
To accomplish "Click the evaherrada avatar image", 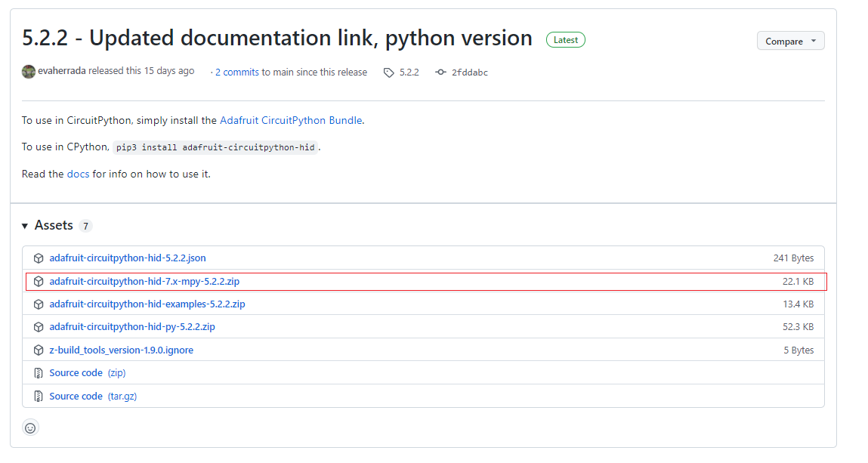I will tap(29, 72).
